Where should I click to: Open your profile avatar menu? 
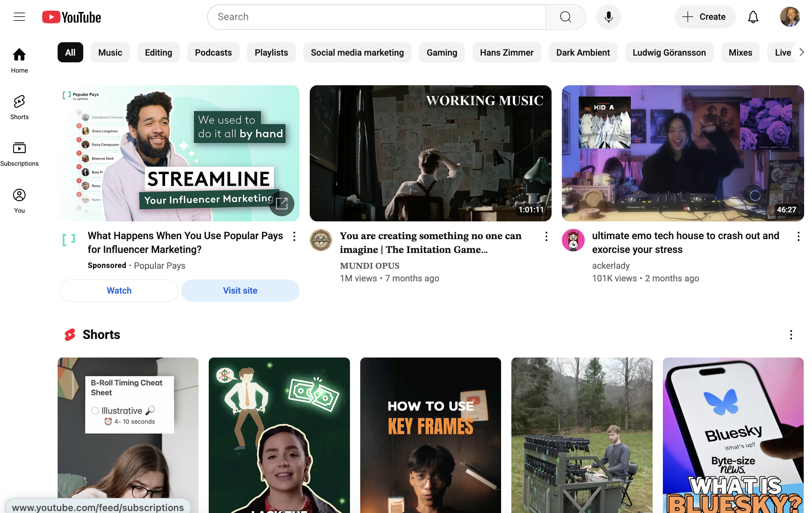(x=790, y=17)
